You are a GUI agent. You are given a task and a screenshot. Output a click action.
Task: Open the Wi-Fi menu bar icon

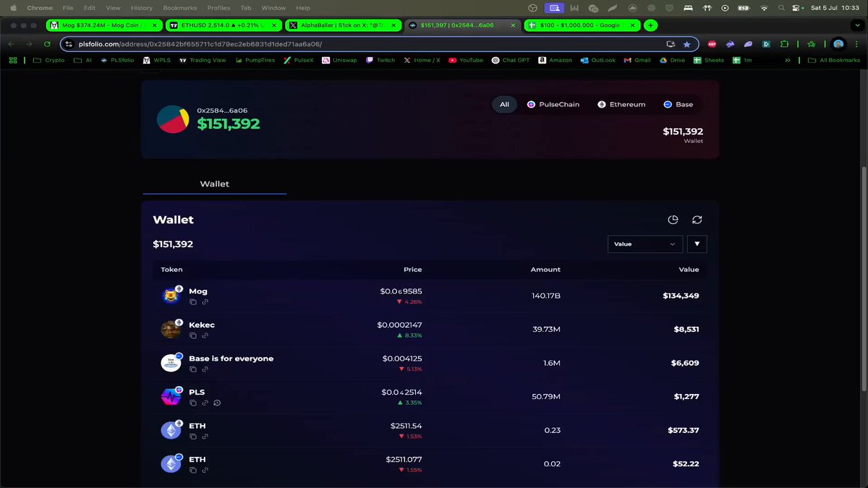(x=764, y=8)
